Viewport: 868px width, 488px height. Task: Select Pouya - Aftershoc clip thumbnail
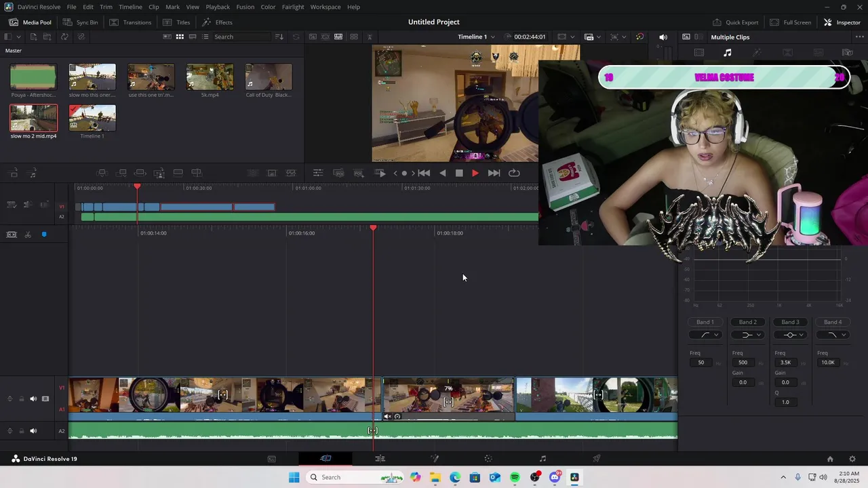coord(33,77)
